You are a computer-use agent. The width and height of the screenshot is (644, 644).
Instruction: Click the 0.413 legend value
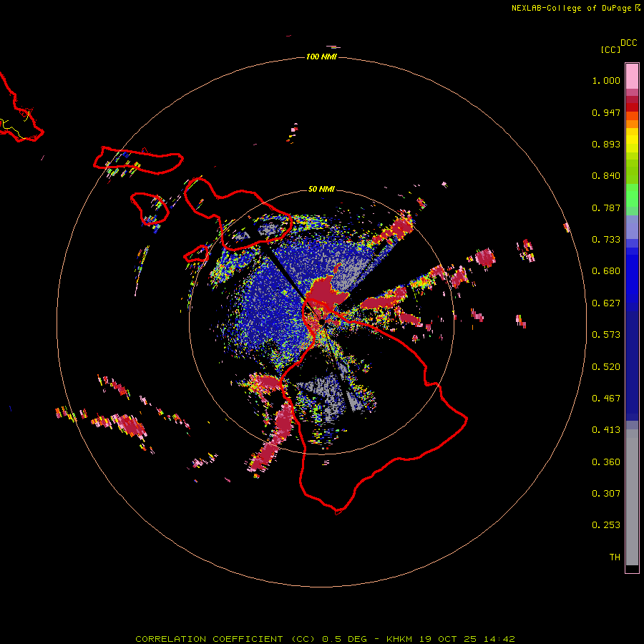tap(606, 430)
